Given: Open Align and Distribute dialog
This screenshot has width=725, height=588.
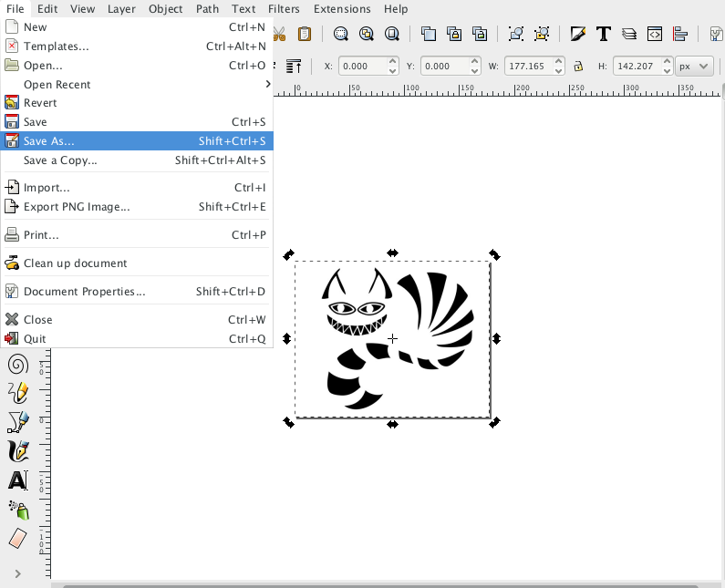Looking at the screenshot, I should point(680,34).
